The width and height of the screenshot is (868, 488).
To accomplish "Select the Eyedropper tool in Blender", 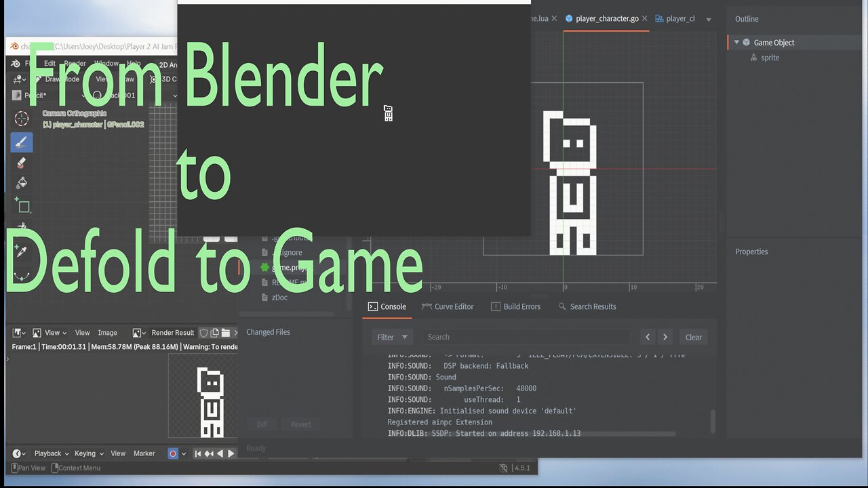I will tap(21, 252).
